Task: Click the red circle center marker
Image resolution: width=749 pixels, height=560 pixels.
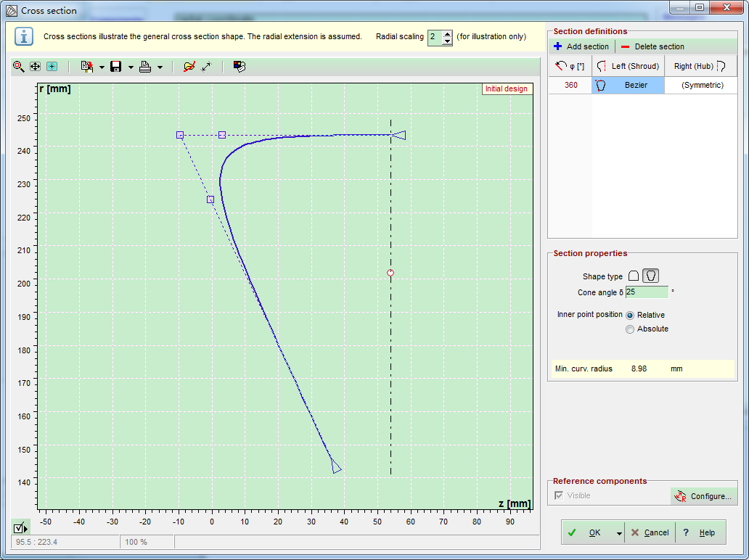Action: (x=390, y=273)
